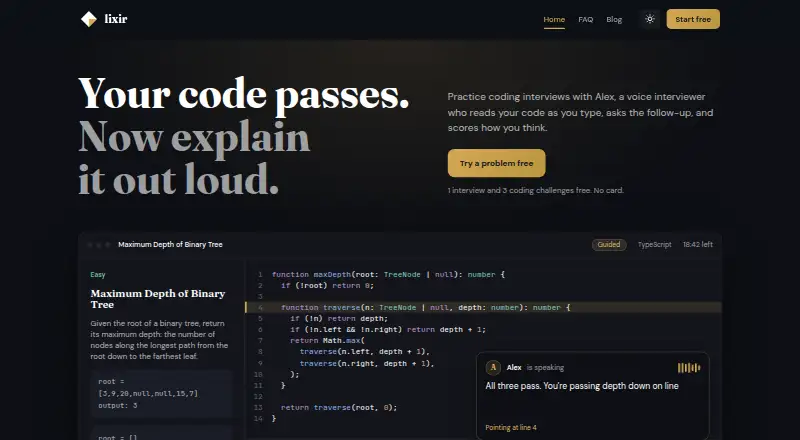The image size is (800, 440).
Task: Click the Start free button
Action: tap(693, 19)
